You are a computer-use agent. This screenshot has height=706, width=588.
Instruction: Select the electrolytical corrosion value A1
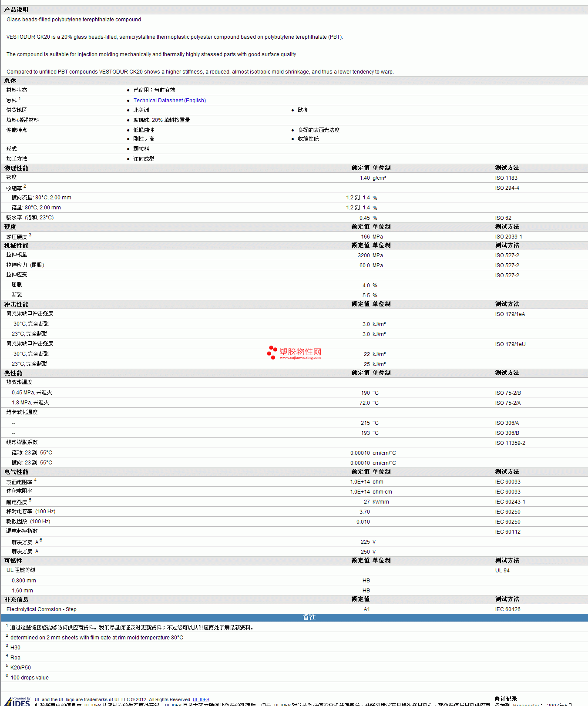point(367,609)
